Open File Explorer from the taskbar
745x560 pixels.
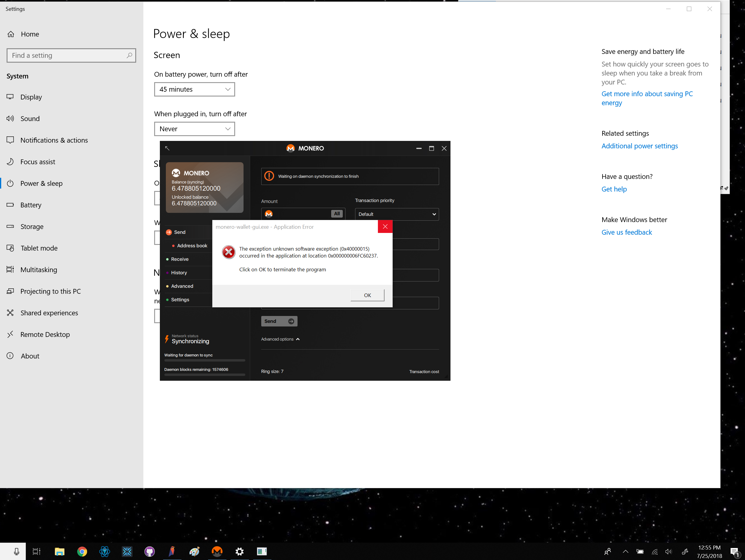coord(60,551)
